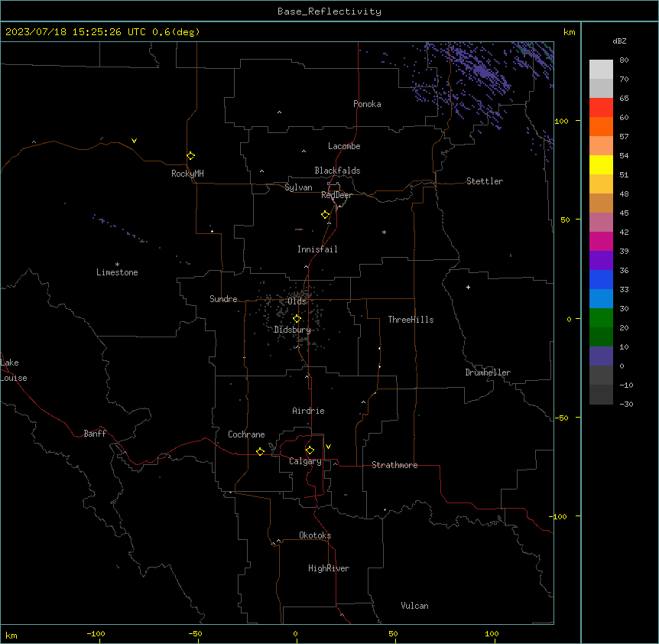Select the Sylvan label
659x644 pixels.
click(298, 187)
